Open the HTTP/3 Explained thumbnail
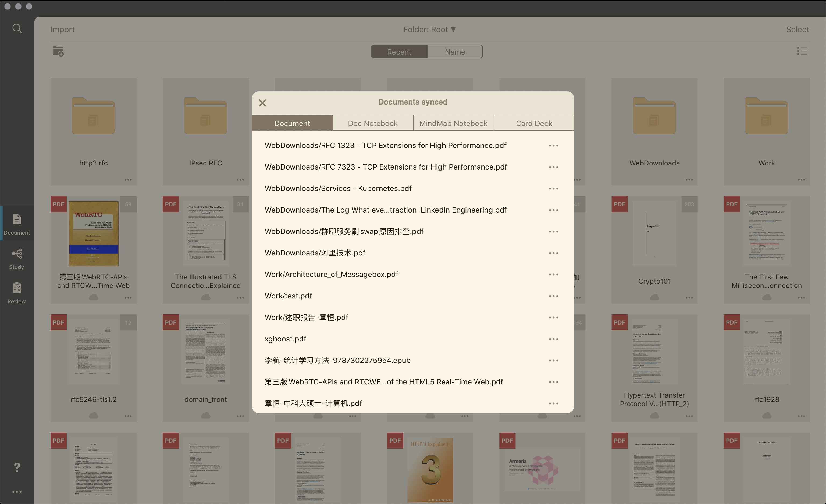 pos(430,470)
